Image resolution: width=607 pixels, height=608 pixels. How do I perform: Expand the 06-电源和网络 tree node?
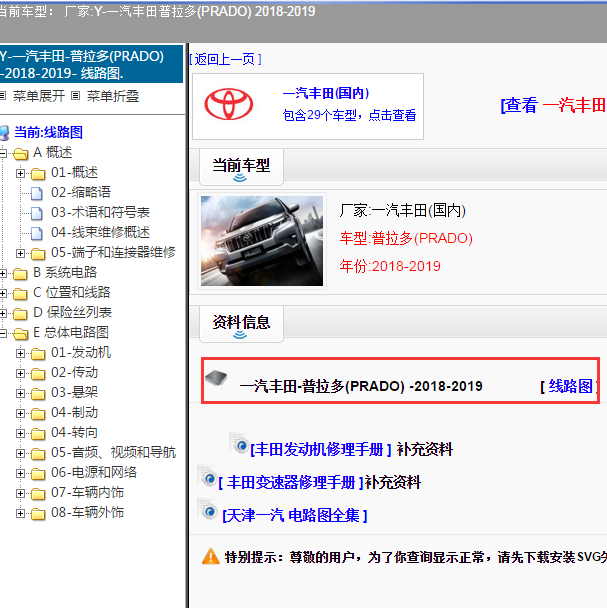pyautogui.click(x=20, y=473)
